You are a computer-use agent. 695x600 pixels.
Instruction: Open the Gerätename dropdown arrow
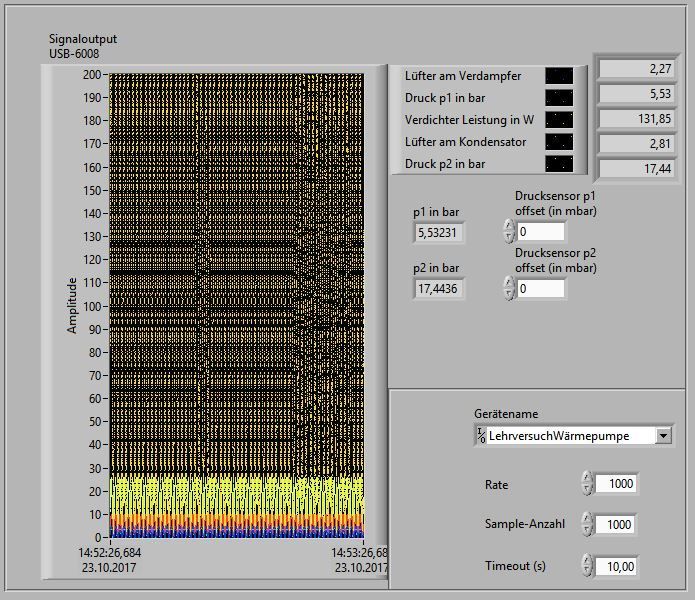663,436
